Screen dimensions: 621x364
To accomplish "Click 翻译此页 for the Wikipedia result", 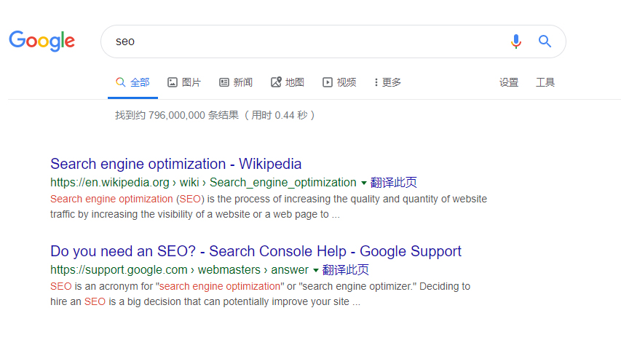I will click(x=394, y=183).
